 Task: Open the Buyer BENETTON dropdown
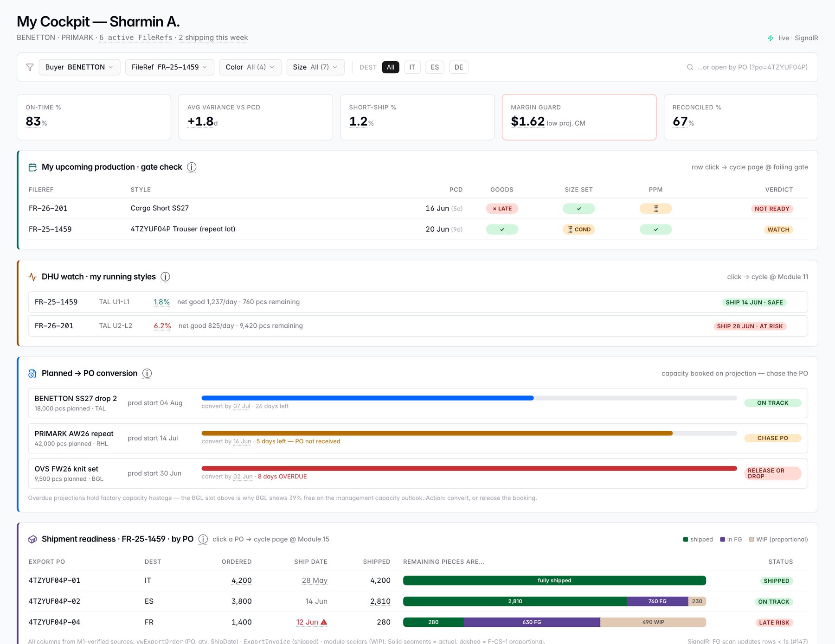pos(79,67)
